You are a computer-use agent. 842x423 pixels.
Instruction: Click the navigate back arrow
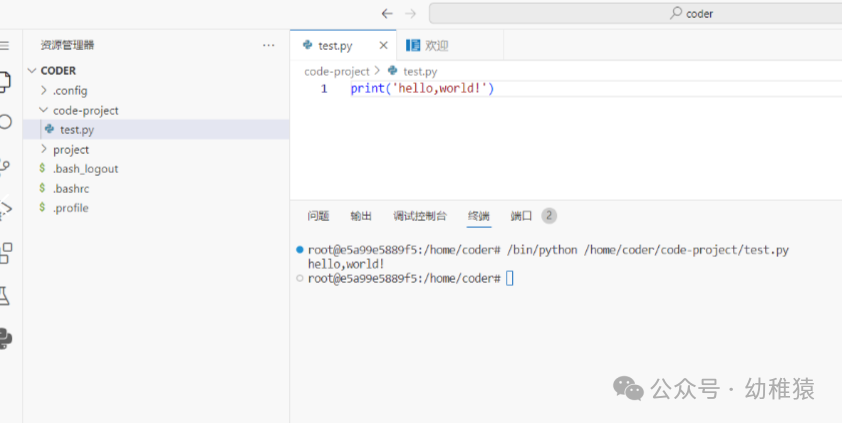387,13
